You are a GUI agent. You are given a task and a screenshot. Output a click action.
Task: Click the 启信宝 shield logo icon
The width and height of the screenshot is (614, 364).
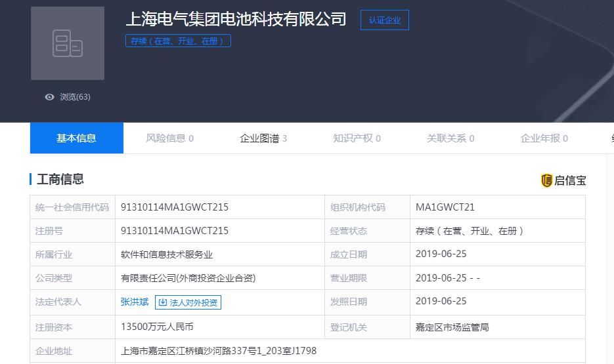point(546,180)
